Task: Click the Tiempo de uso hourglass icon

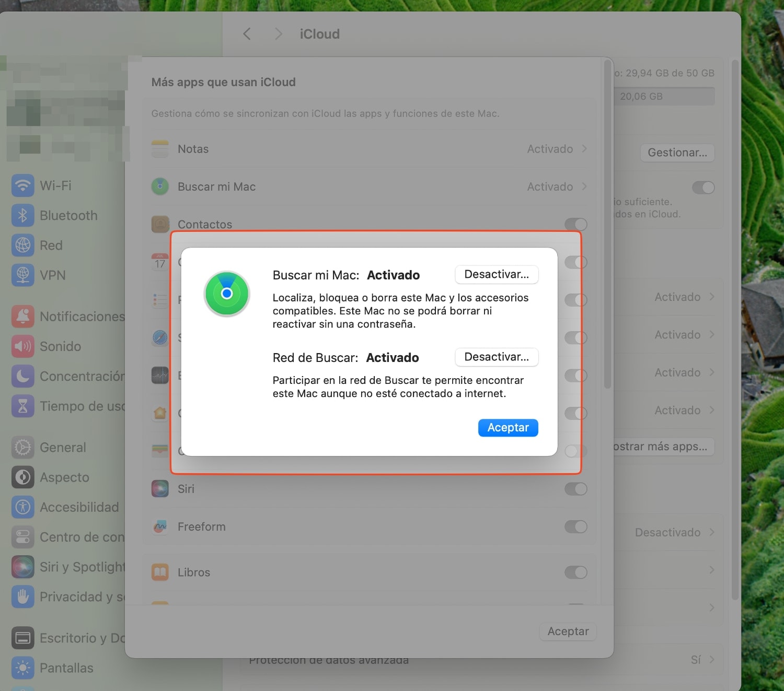Action: point(22,406)
